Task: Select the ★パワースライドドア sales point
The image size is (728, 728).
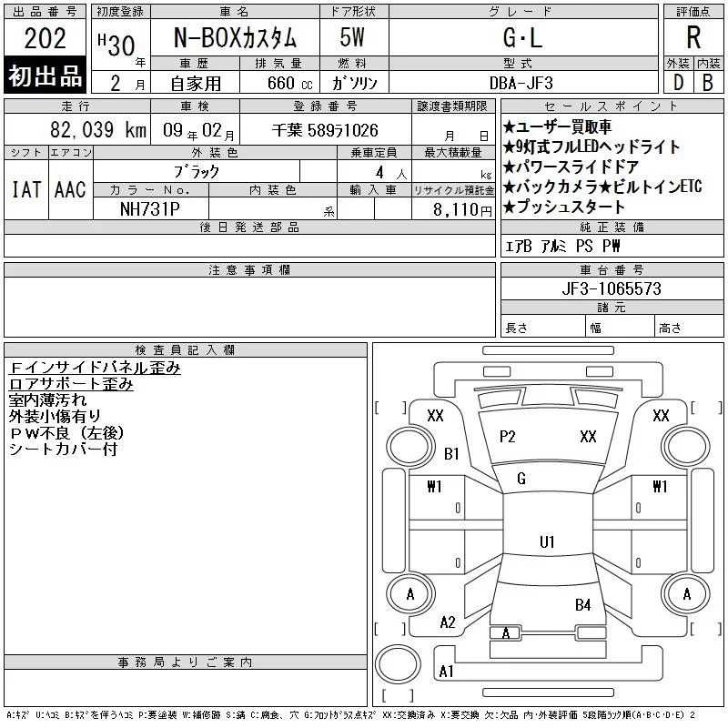Action: click(571, 167)
